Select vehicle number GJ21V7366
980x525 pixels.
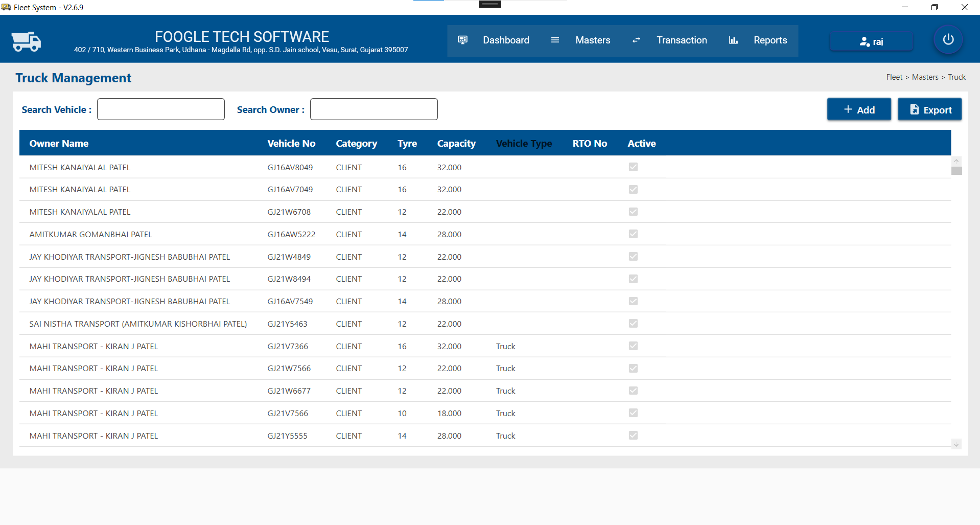pos(288,346)
